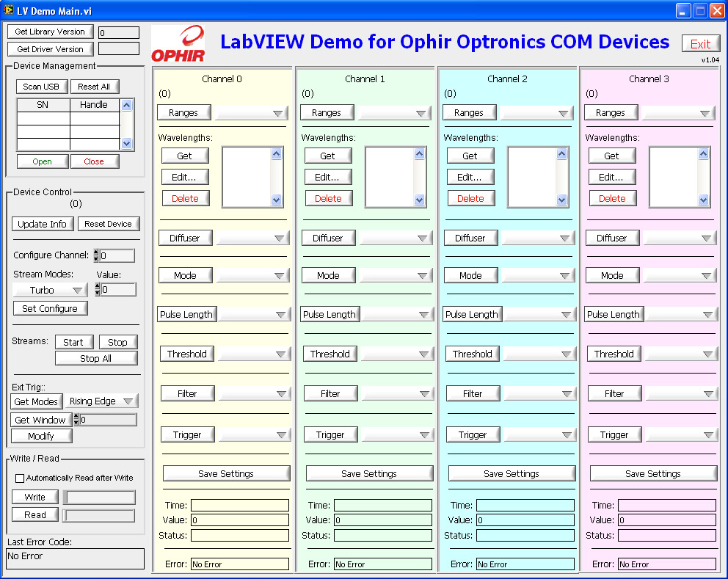Click Update Info button
728x579 pixels.
43,224
